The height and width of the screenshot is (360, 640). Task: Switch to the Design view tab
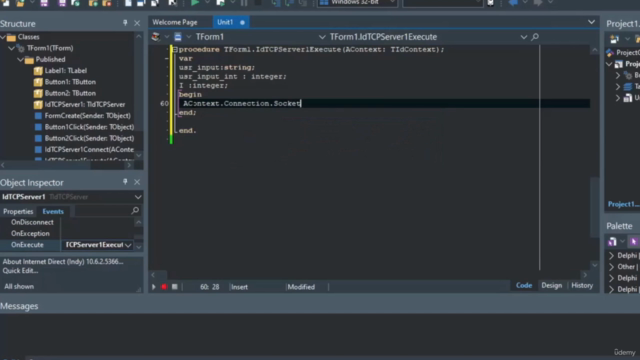pos(551,285)
